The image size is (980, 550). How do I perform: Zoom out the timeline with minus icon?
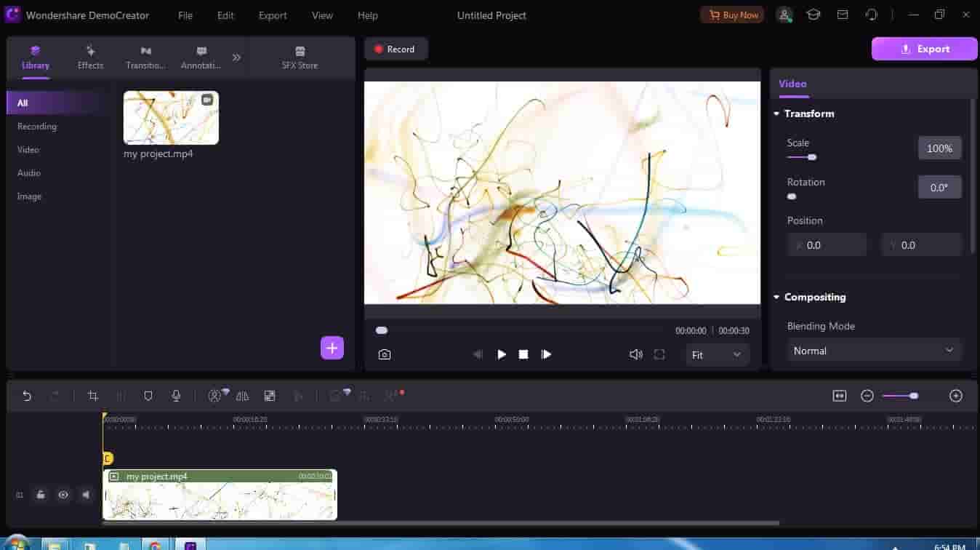click(867, 396)
